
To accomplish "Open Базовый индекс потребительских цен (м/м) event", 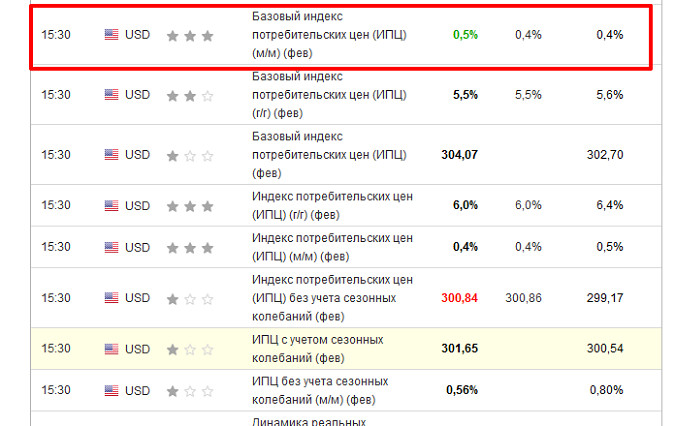I will (x=329, y=34).
